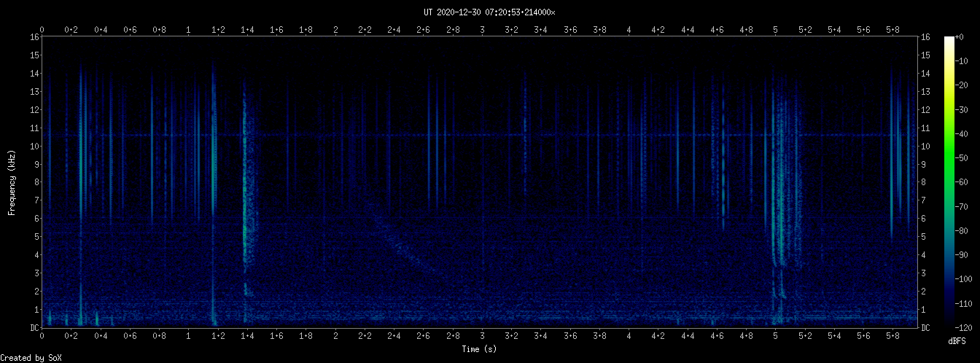Click '6' on the right frequency axis
This screenshot has width=980, height=363.
click(924, 219)
